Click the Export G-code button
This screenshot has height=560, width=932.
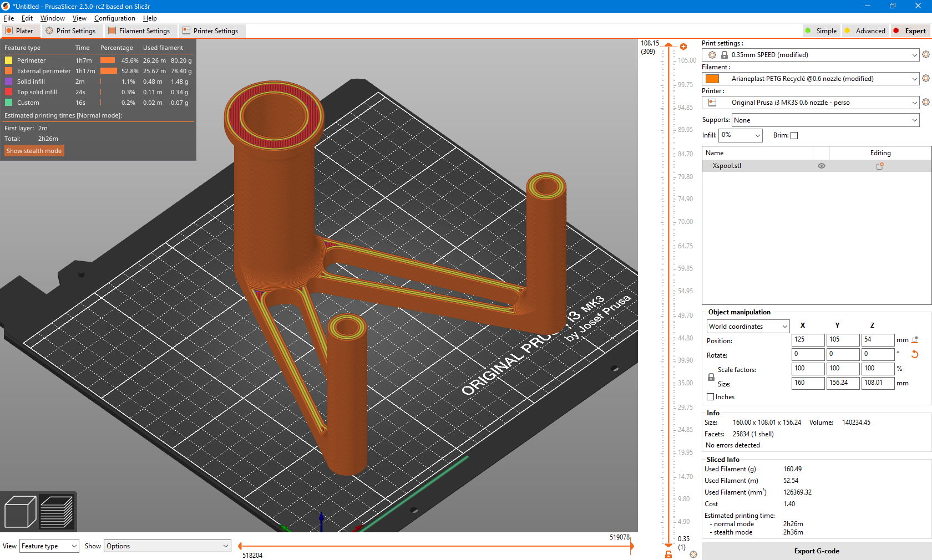817,551
